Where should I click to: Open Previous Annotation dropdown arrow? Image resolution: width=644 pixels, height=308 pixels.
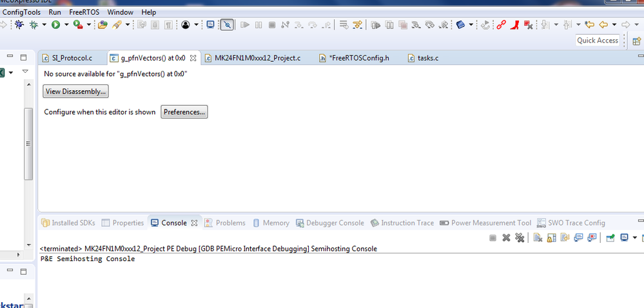coord(578,25)
